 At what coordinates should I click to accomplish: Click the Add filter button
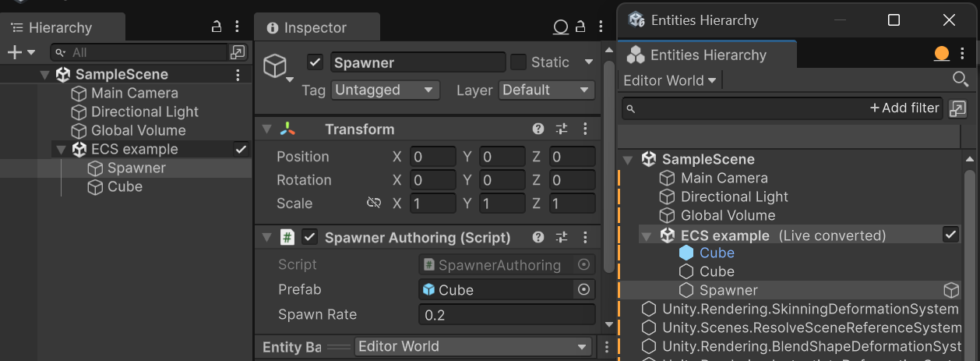point(904,108)
